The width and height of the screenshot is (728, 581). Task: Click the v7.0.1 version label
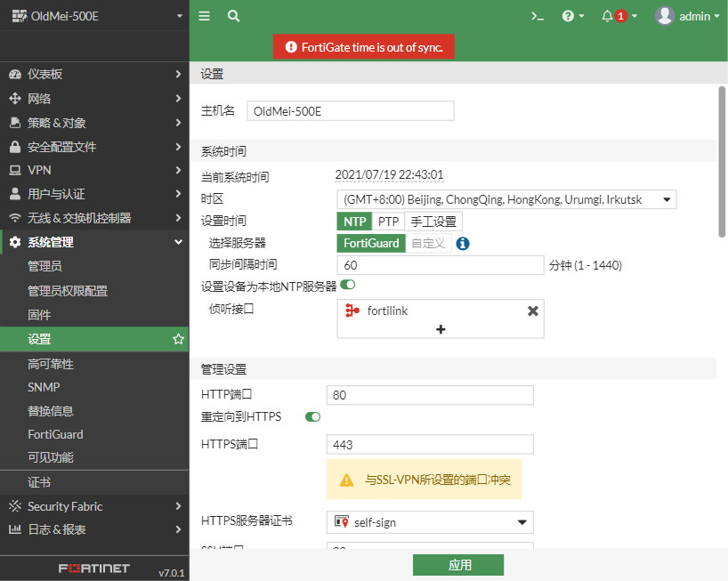[172, 573]
